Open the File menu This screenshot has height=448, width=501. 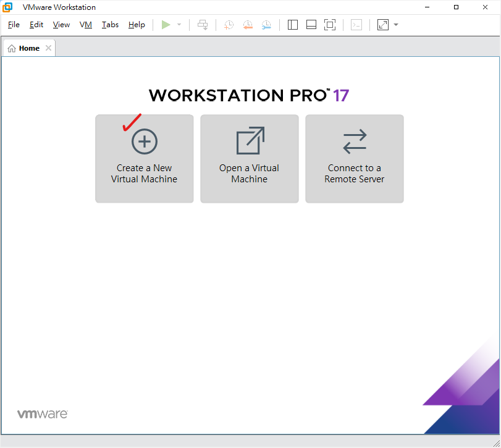pyautogui.click(x=14, y=25)
